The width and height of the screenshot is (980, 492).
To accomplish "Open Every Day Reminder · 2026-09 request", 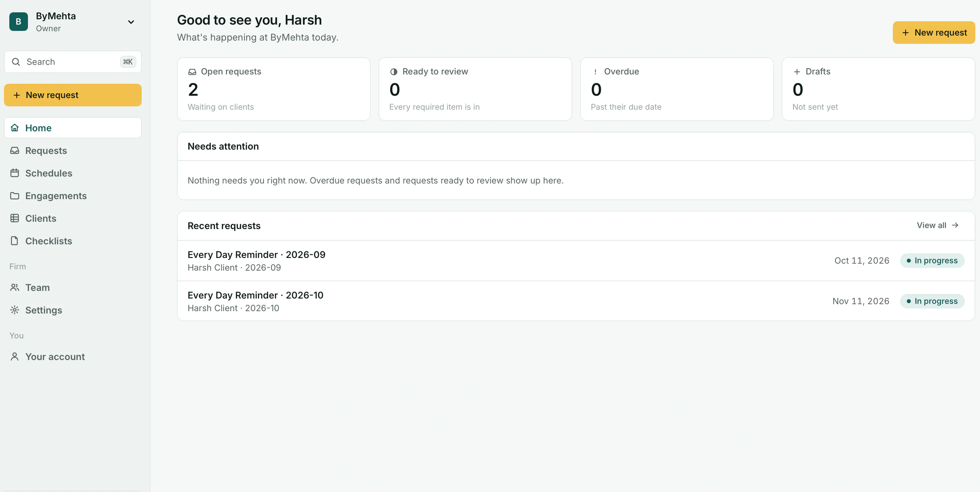I will pyautogui.click(x=576, y=261).
